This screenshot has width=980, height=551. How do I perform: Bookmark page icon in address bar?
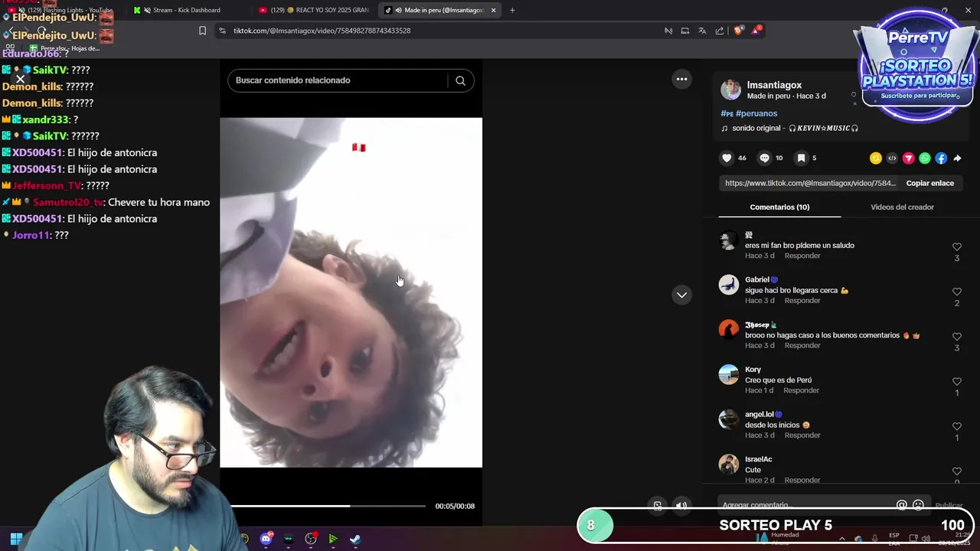202,31
